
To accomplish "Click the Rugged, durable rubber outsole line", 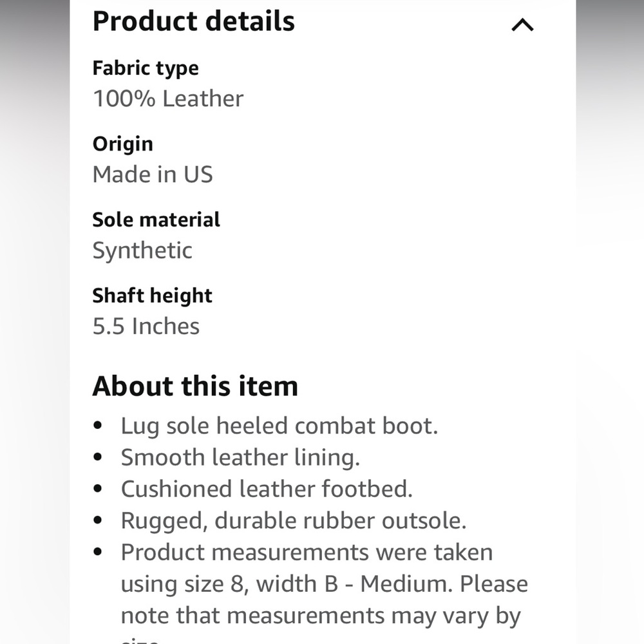I will [x=293, y=521].
